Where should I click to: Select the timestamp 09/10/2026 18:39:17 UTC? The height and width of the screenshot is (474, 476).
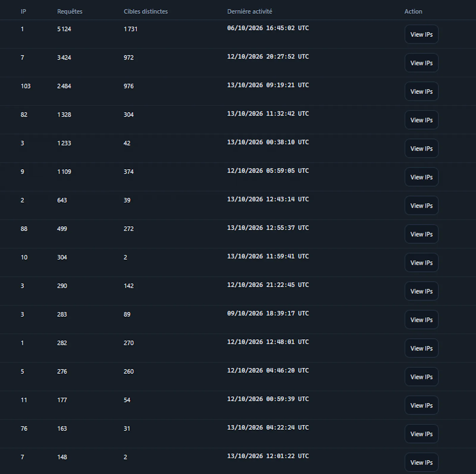point(268,313)
